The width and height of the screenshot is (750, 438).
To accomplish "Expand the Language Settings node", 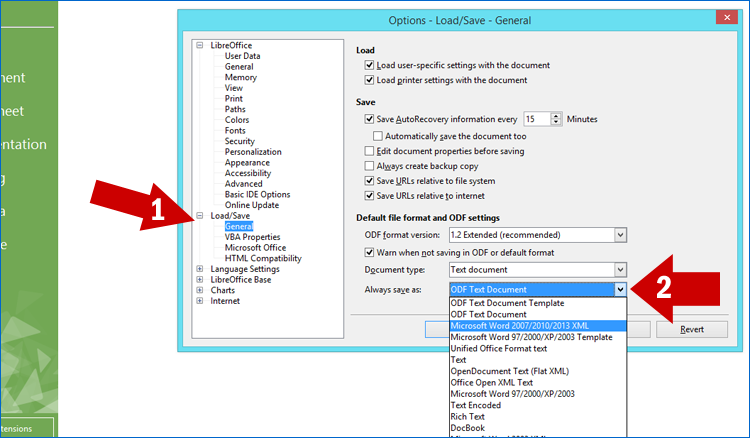I will pos(201,269).
